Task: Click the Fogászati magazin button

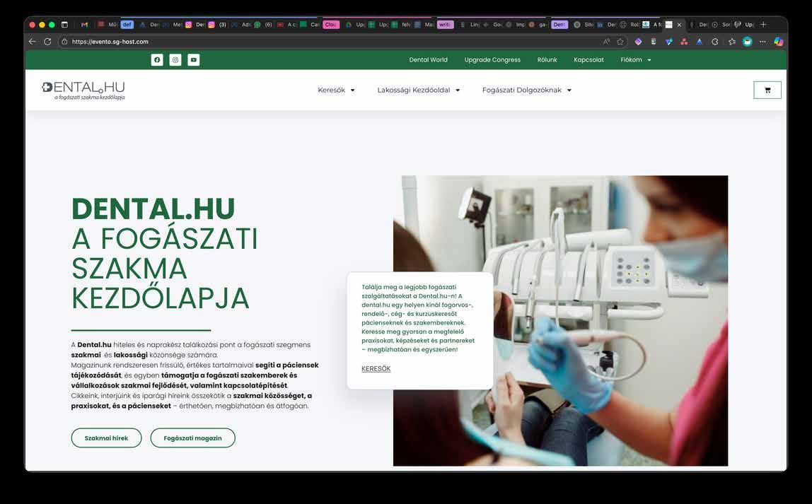Action: (192, 438)
